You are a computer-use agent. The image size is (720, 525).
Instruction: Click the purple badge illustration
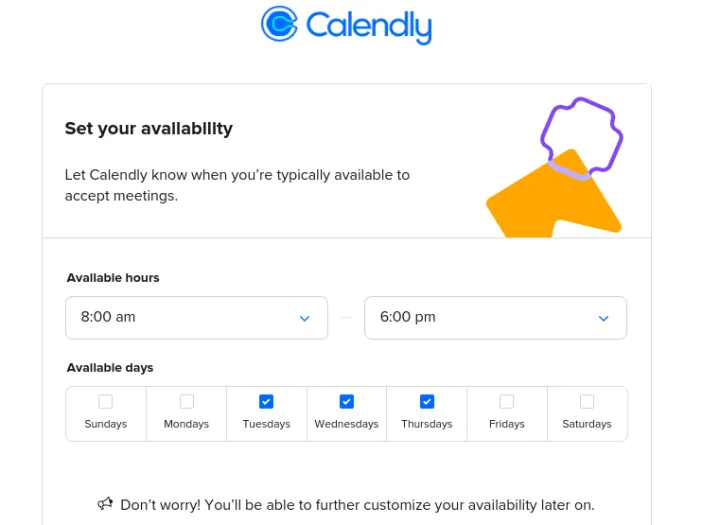pos(581,137)
